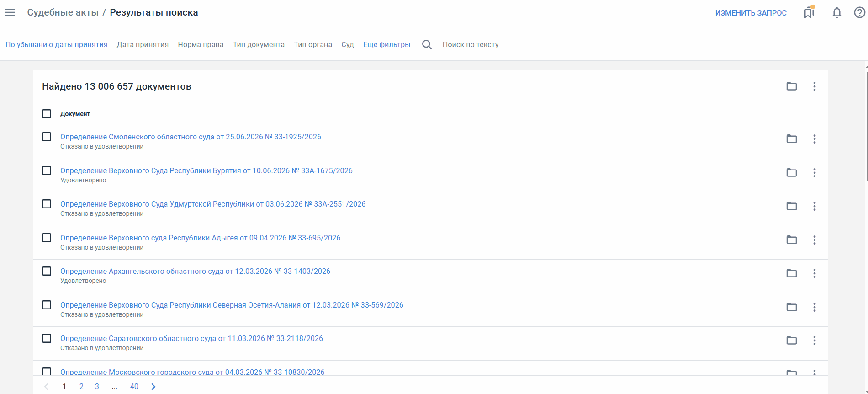
Task: Open Северная Осетия-Алания ruling № 33-569/2026
Action: point(232,305)
